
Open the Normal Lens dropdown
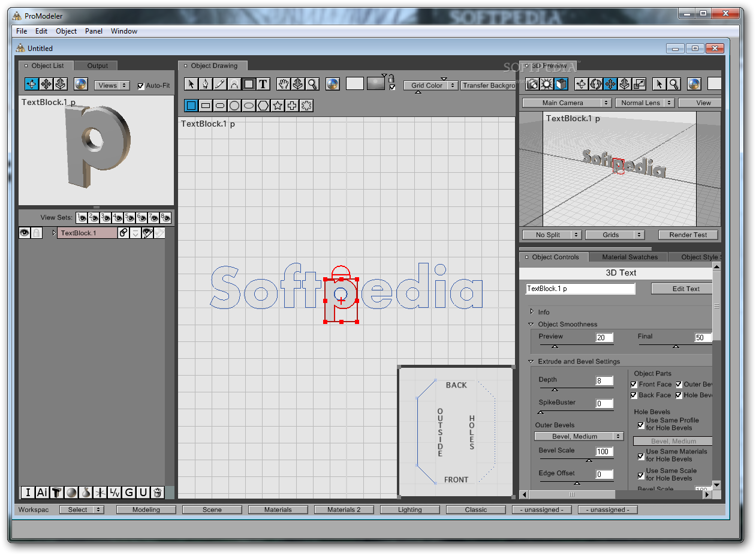[644, 103]
